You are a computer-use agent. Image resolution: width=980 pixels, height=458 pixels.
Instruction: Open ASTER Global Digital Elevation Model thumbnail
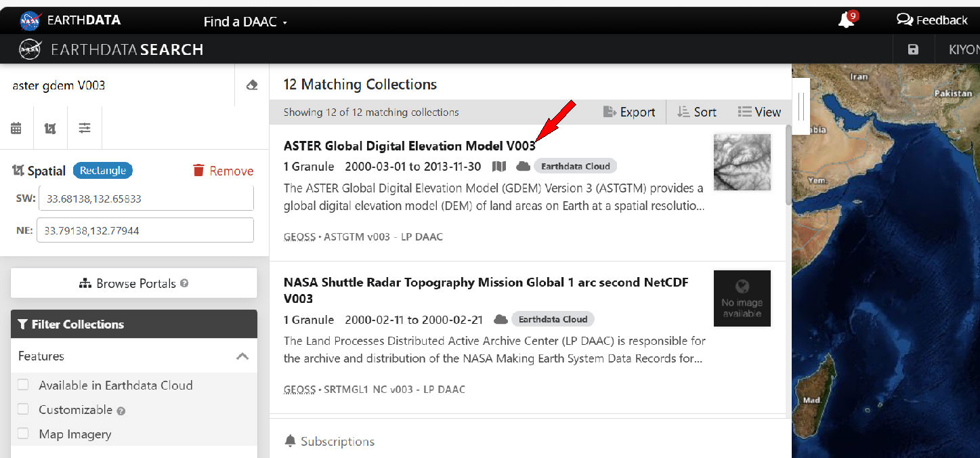pyautogui.click(x=742, y=162)
